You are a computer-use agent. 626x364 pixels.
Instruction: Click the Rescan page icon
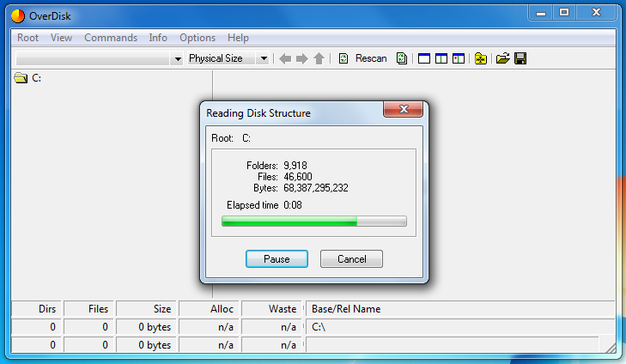[x=343, y=58]
